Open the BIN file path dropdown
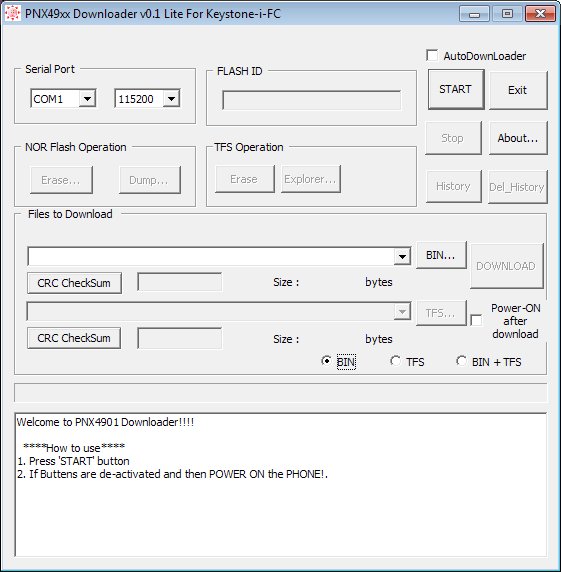 pos(402,256)
